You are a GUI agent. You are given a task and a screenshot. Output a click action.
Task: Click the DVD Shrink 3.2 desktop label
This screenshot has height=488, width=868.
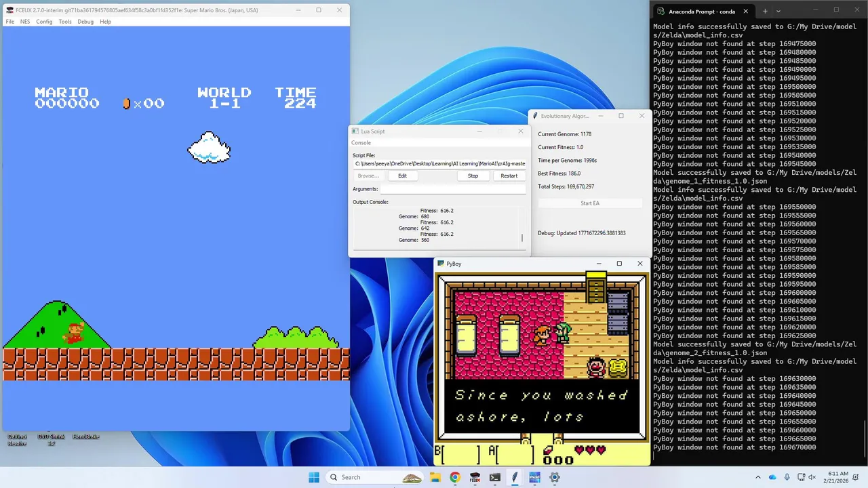[52, 440]
